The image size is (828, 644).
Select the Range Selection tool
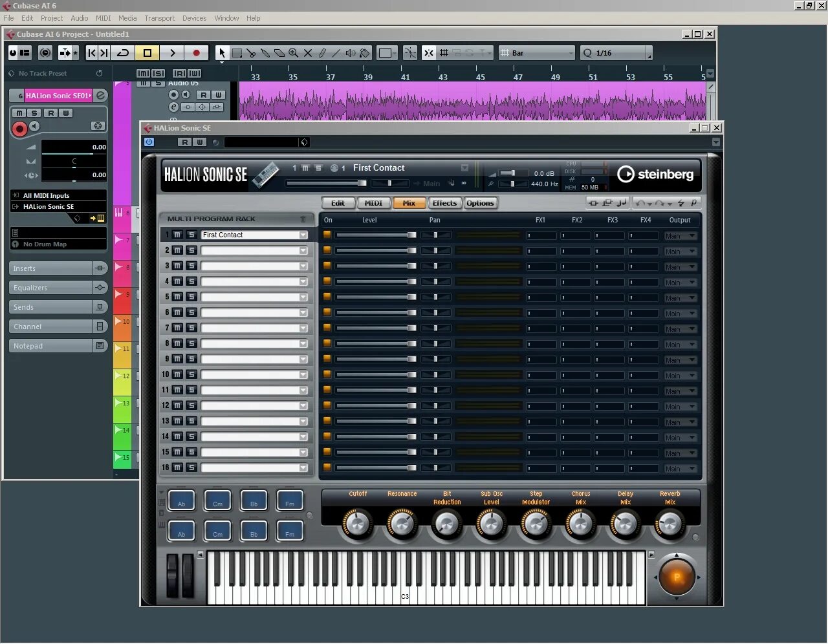point(237,53)
